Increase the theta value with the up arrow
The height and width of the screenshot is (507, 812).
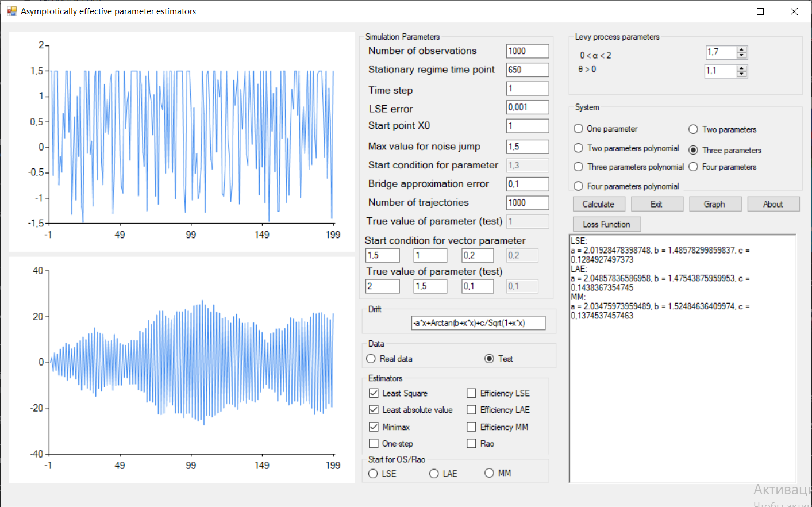pos(742,68)
